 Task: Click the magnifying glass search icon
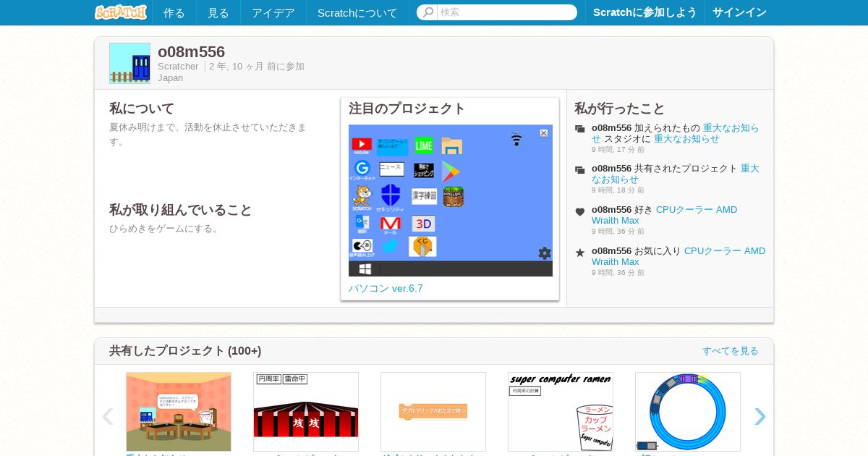[x=428, y=12]
